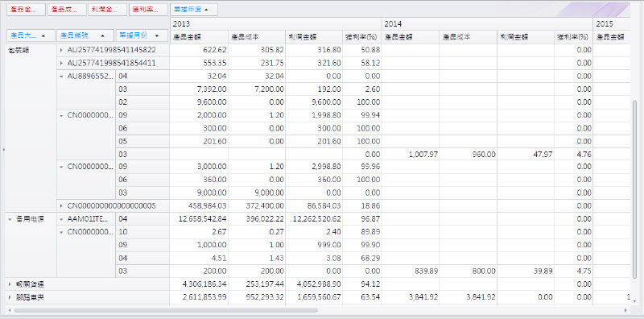Select the 63.54 profit rate cell

tap(362, 297)
